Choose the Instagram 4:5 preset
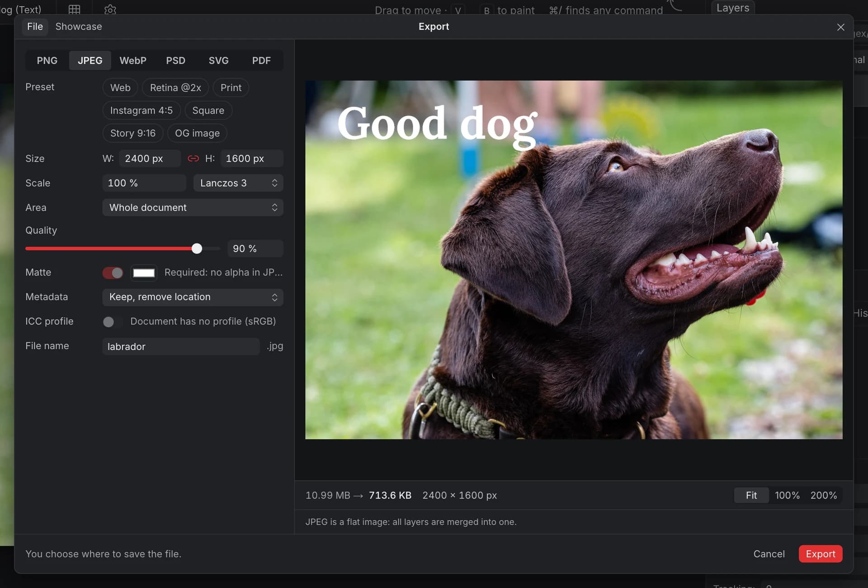868x588 pixels. pos(142,110)
